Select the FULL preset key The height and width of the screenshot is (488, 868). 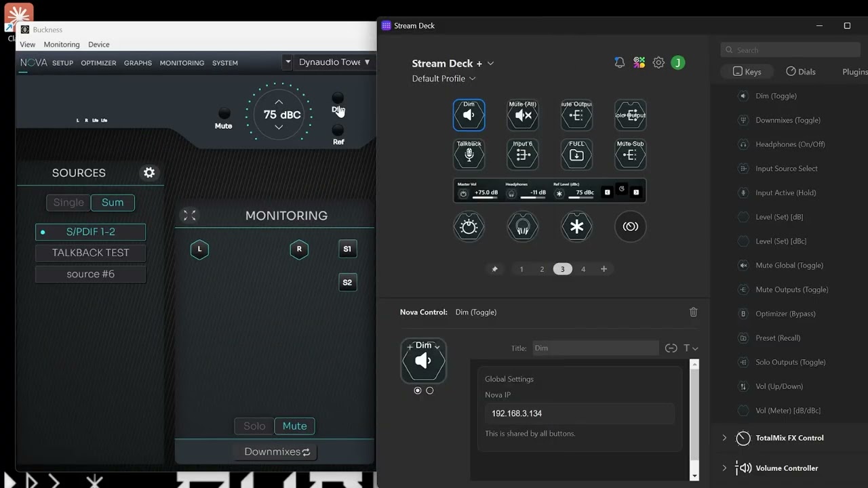click(x=576, y=155)
